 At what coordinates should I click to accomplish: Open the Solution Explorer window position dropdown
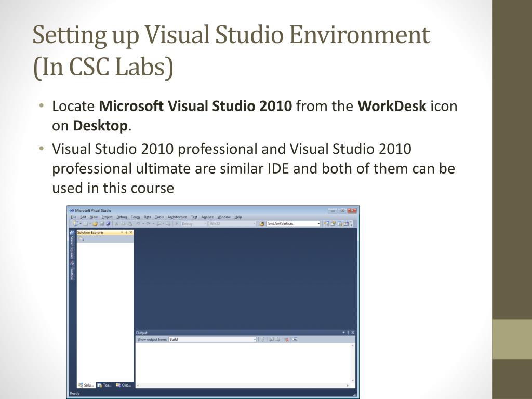click(122, 232)
